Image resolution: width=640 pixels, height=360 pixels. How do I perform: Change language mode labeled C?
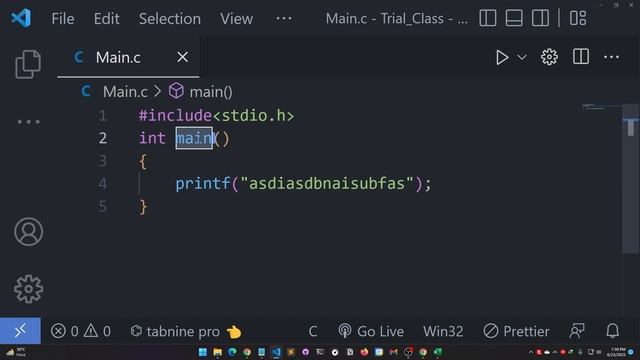click(x=313, y=331)
